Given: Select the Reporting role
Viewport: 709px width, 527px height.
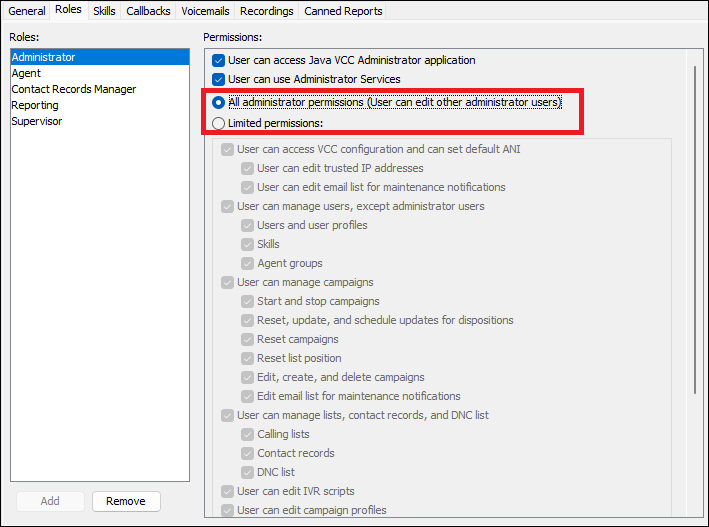Looking at the screenshot, I should point(99,105).
